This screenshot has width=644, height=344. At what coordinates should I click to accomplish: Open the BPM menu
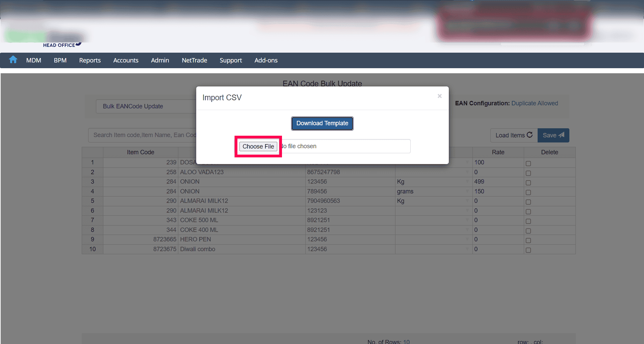[60, 60]
